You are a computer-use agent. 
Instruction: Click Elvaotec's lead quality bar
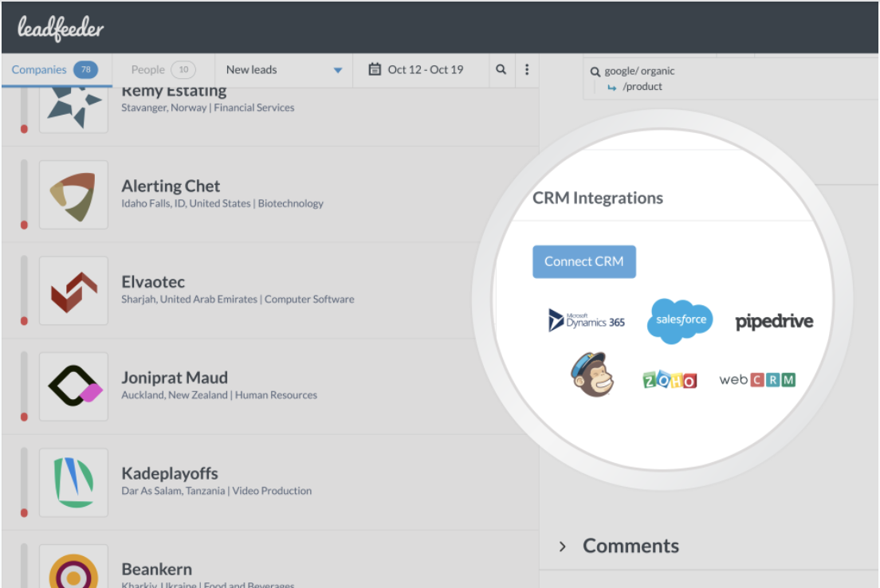point(24,291)
